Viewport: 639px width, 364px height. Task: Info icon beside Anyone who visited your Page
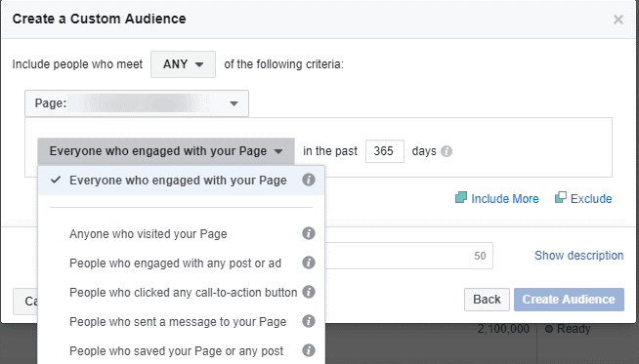coord(309,233)
